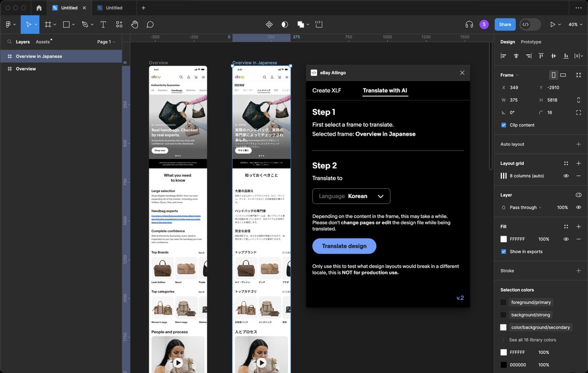Close the eBay Allingo plugin
Viewport: 588px width, 373px height.
point(462,73)
